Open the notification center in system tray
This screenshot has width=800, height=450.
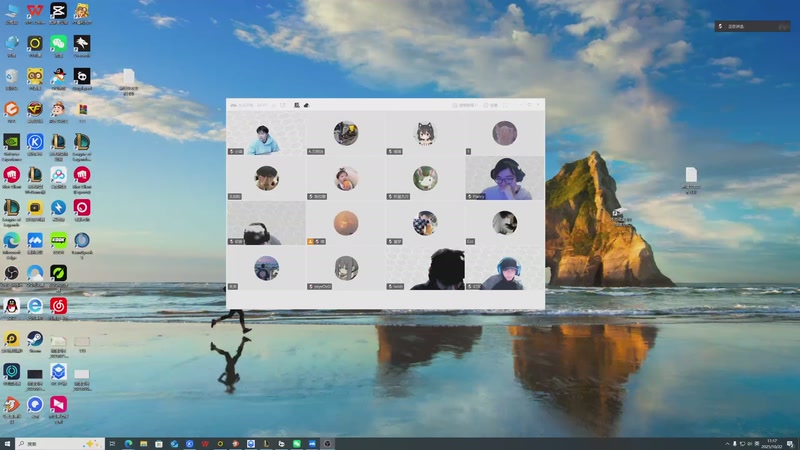pos(790,443)
